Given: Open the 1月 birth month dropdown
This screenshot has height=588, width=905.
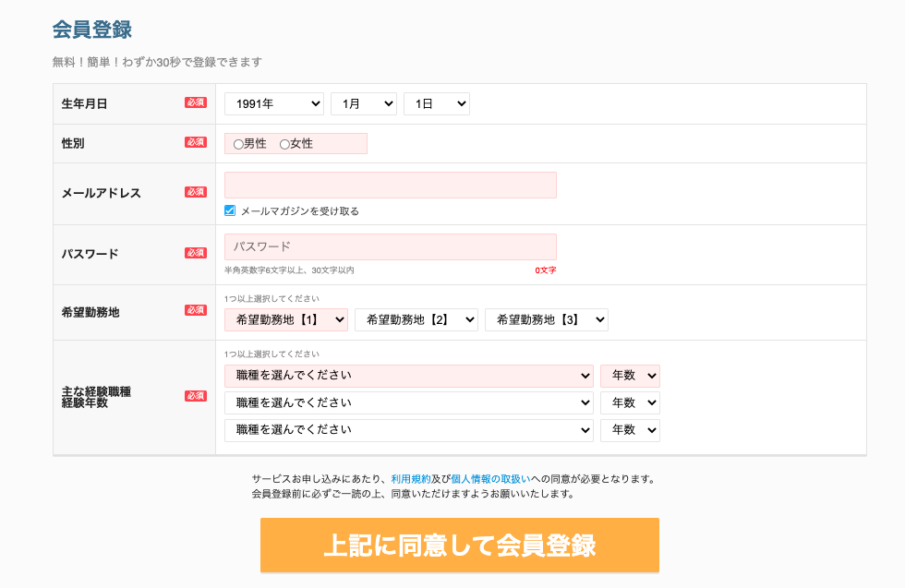Looking at the screenshot, I should pos(363,103).
